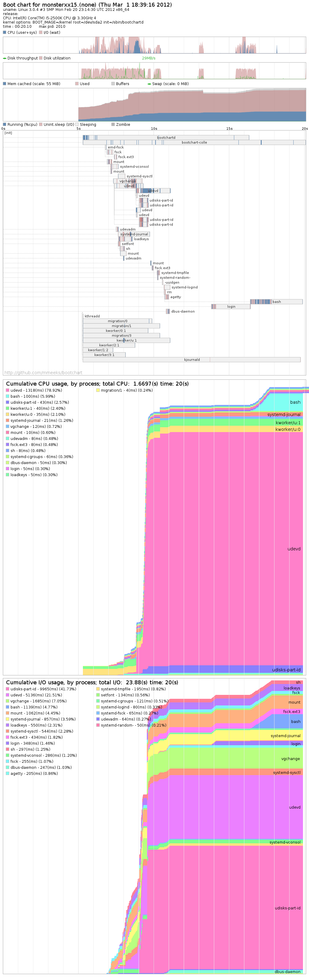Click the 'udisks-part-id - 9965(ms)' I/O legend entry

coord(43,689)
